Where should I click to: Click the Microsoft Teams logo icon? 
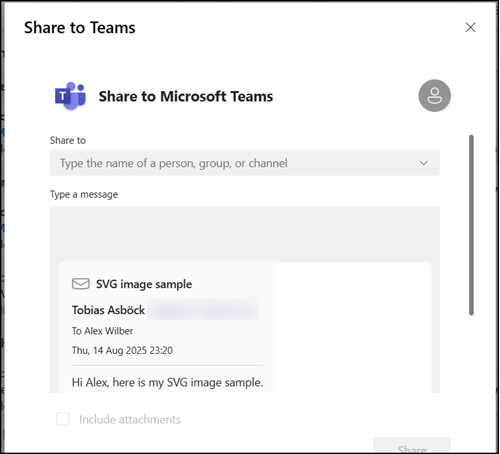[x=70, y=96]
